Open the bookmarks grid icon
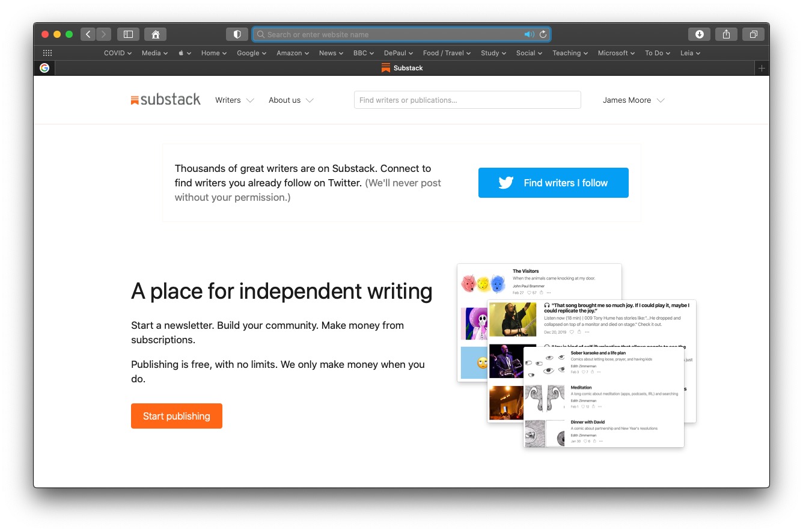803x532 pixels. click(x=47, y=53)
